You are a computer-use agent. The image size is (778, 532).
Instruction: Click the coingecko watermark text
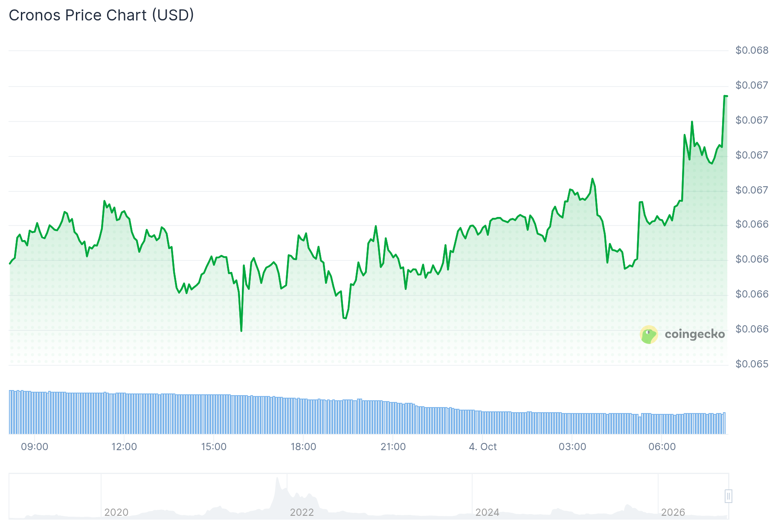coord(695,334)
